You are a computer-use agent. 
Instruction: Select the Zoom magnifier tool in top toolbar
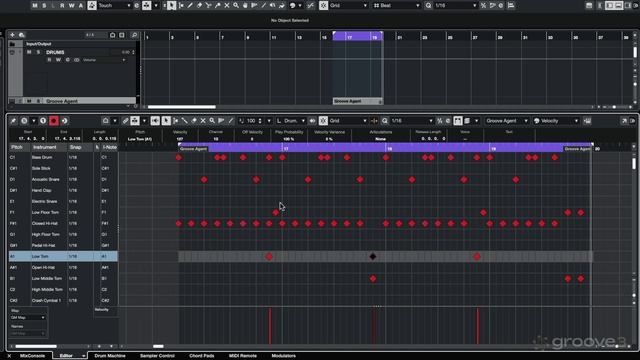(x=236, y=5)
